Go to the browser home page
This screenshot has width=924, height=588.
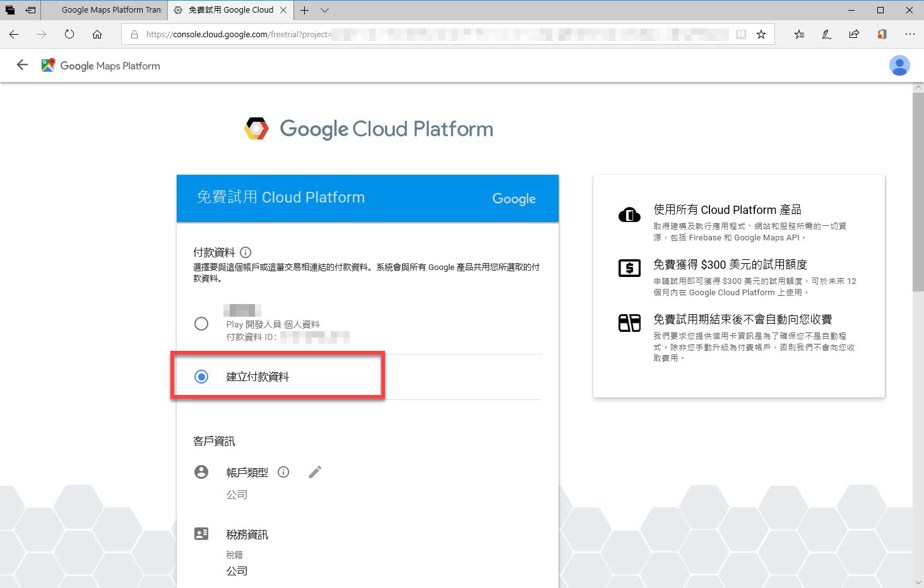pos(97,34)
